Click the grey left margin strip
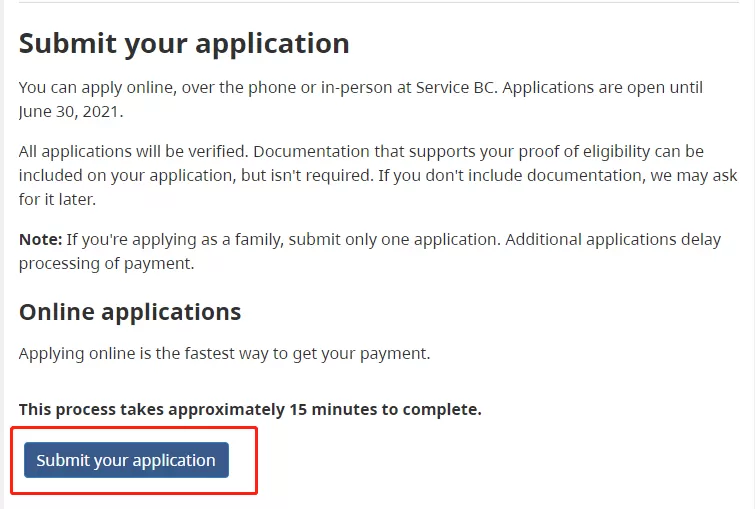 2,254
